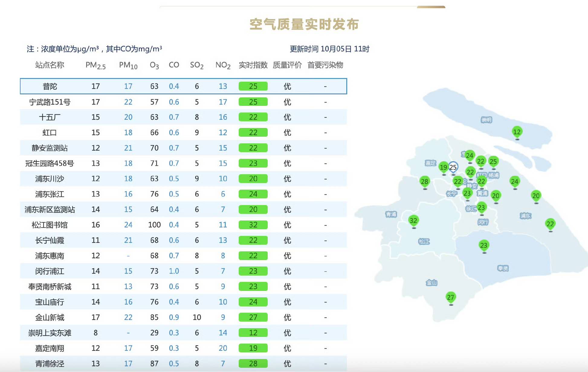
Task: Click the green 32 index badge in table
Action: click(253, 225)
